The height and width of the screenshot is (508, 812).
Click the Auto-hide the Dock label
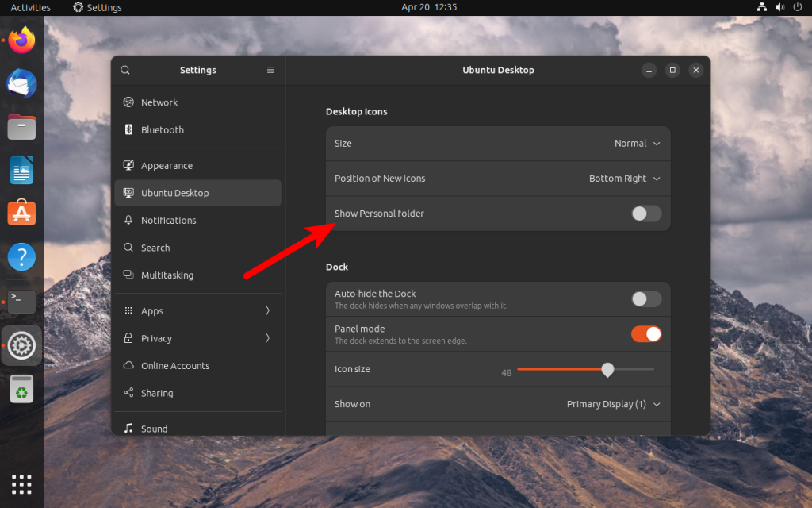375,294
